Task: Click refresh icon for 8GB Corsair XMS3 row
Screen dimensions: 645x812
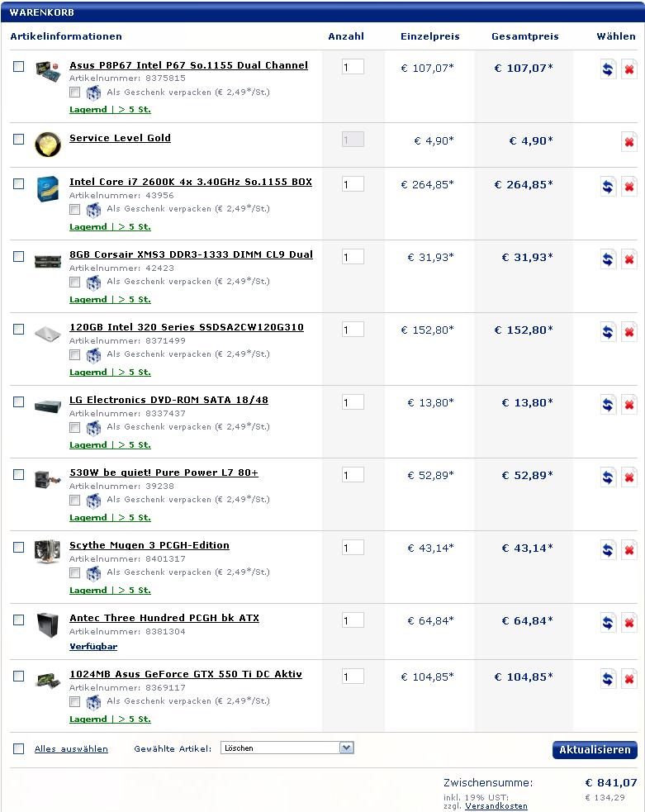Action: 608,259
